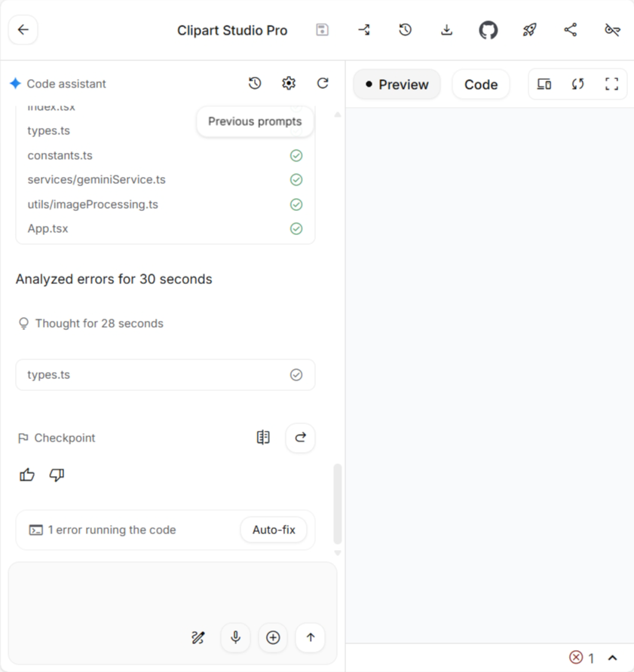
Task: Expand the error console chevron
Action: 613,658
